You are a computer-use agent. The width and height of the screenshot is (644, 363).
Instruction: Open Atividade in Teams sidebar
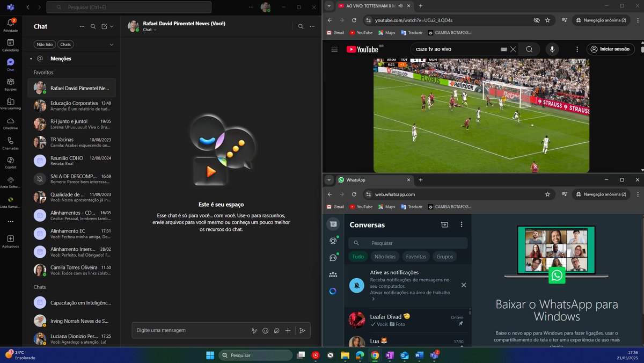[11, 25]
